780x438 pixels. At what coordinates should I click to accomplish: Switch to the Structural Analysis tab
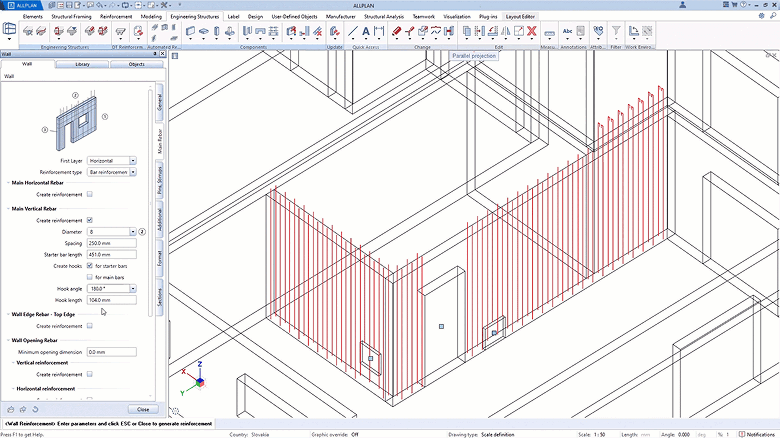(384, 17)
